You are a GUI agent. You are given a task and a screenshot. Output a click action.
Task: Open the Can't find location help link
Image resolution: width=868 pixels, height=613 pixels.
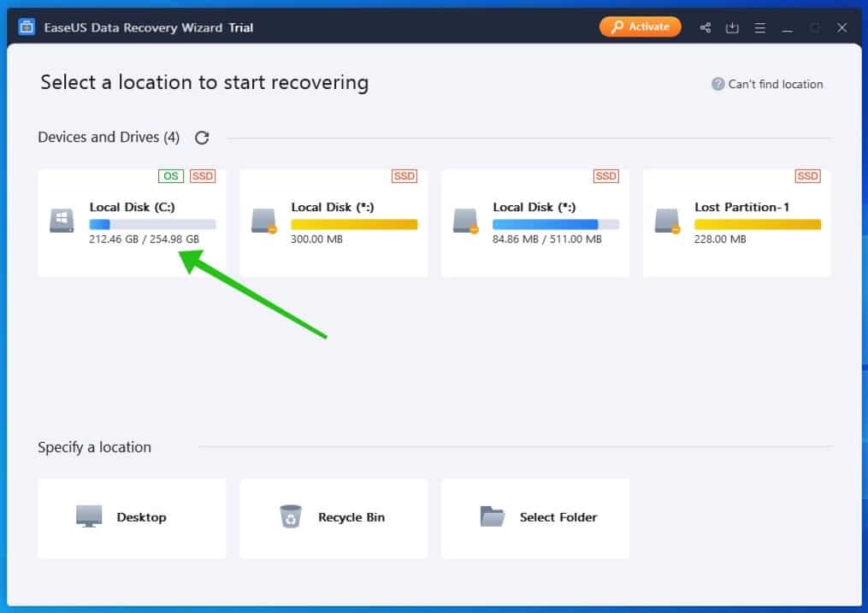775,84
